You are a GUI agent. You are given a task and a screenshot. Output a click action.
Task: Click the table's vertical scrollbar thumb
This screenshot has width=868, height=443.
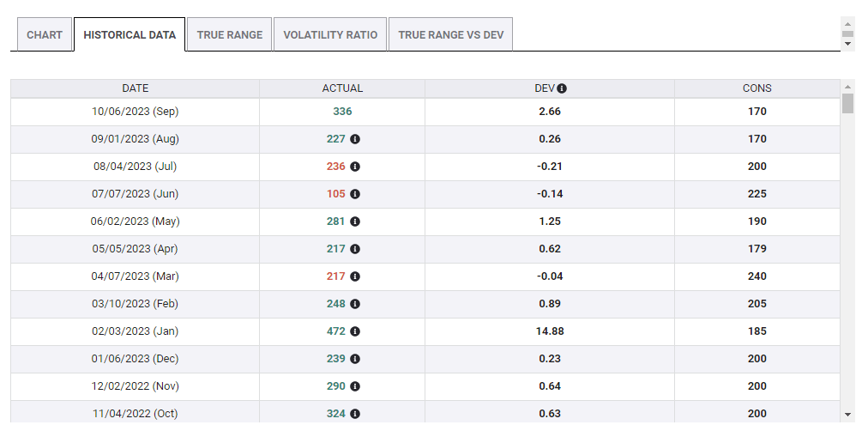848,104
